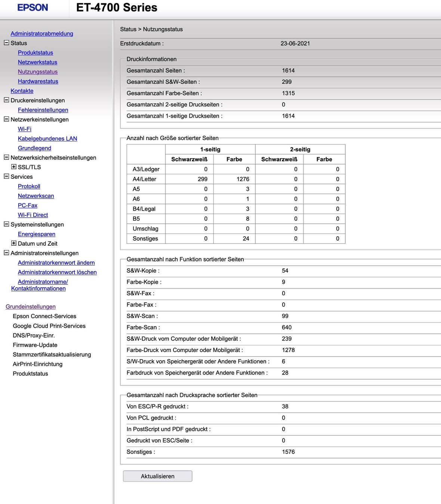The height and width of the screenshot is (504, 441).
Task: Click Administratorkennwort löschen link
Action: point(57,272)
